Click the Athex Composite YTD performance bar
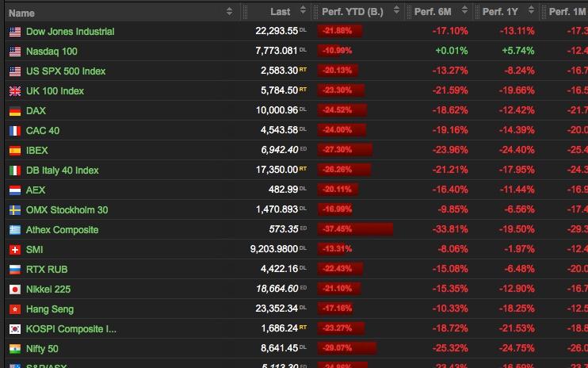The image size is (588, 368). point(356,230)
